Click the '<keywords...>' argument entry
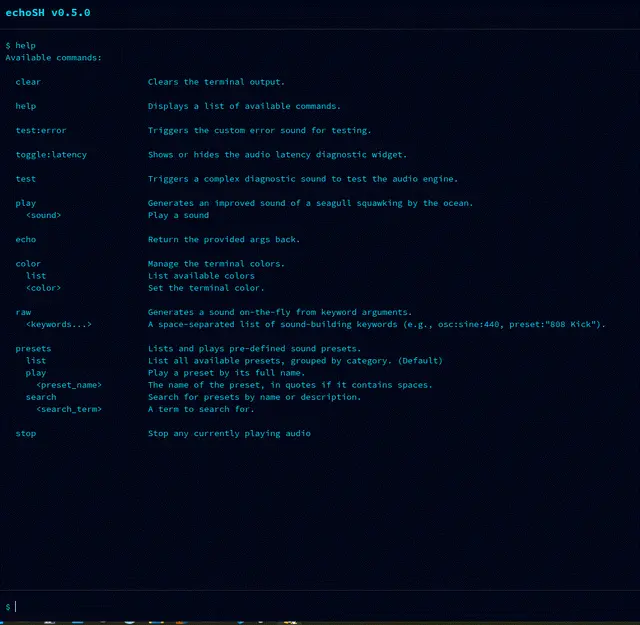Screen dimensions: 640x625 click(x=59, y=324)
